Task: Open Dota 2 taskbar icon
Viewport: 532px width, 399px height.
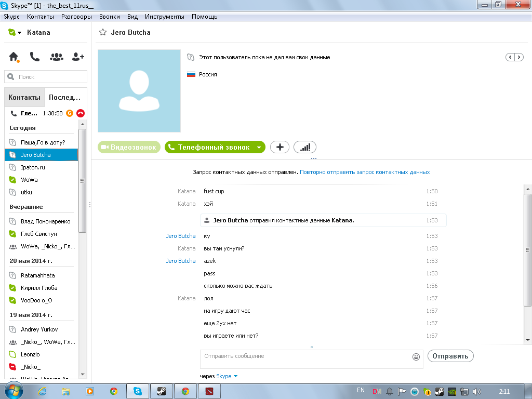Action: [x=209, y=392]
